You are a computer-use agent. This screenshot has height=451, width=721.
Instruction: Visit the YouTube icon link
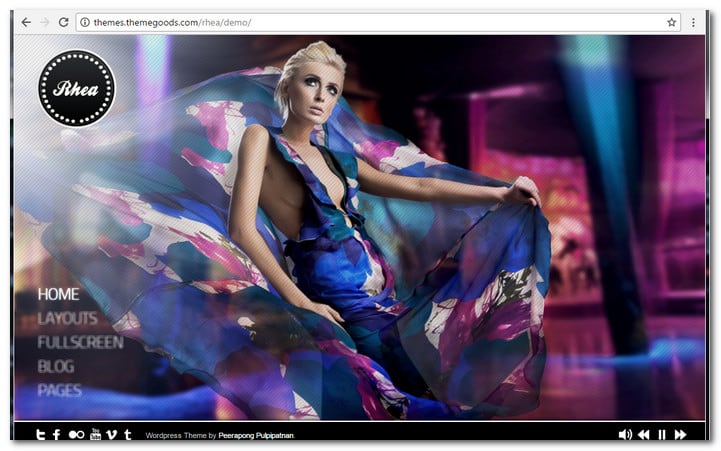pyautogui.click(x=96, y=434)
